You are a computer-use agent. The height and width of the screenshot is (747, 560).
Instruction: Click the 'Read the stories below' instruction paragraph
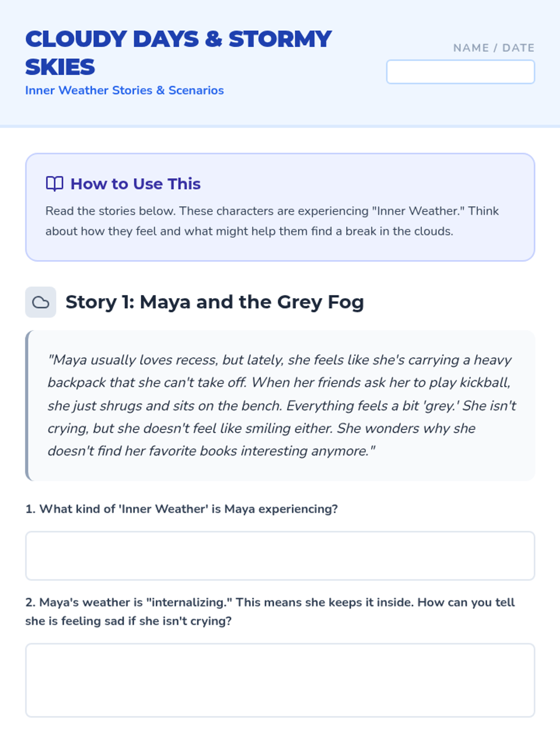click(272, 221)
